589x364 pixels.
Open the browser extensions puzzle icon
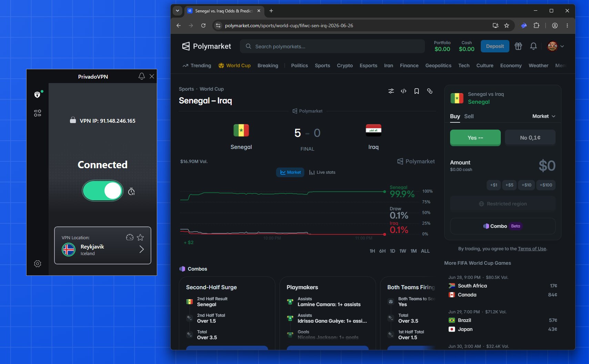(x=536, y=26)
